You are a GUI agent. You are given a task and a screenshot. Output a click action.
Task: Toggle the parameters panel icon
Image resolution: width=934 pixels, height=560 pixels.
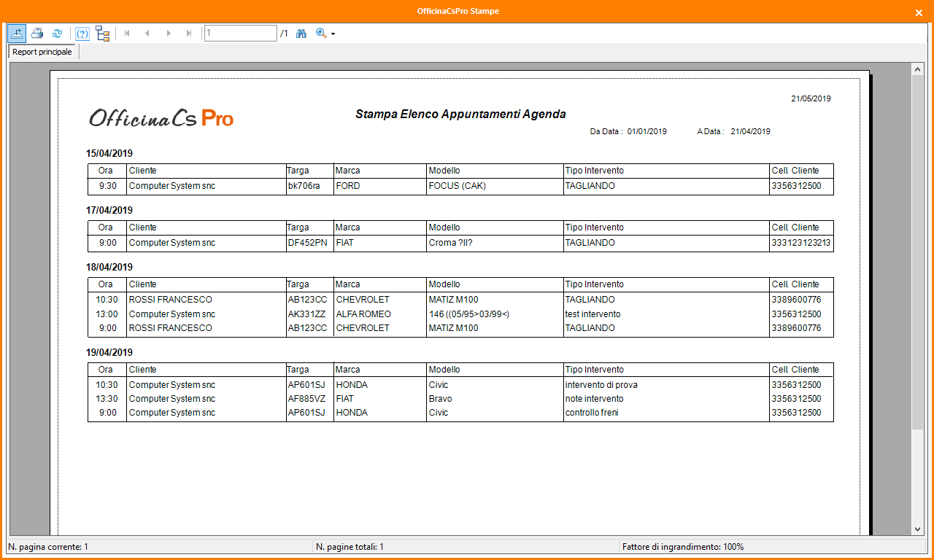(82, 34)
